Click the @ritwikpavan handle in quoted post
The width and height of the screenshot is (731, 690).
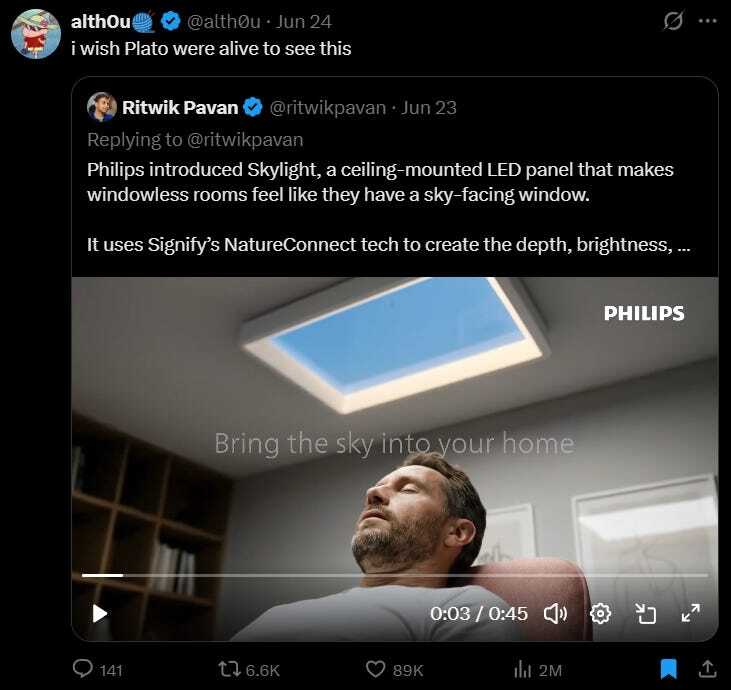click(328, 108)
